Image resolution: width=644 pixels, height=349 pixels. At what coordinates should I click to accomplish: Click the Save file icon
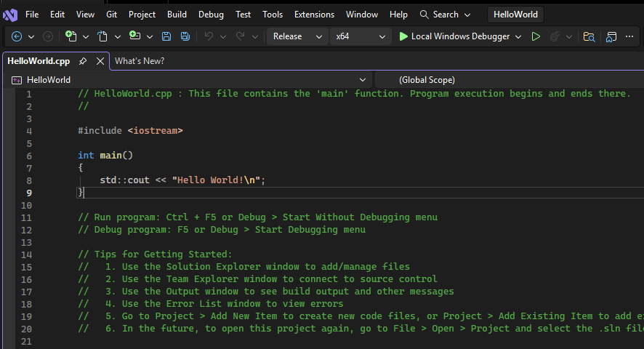(x=166, y=36)
